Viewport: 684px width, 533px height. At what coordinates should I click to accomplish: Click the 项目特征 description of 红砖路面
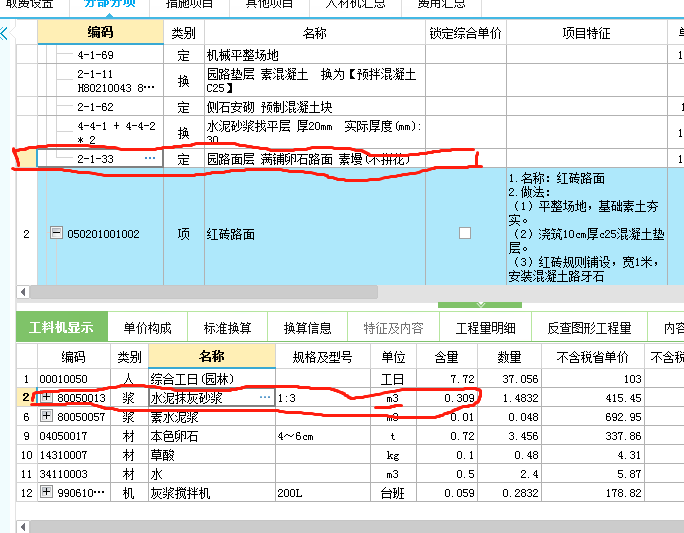tap(586, 227)
